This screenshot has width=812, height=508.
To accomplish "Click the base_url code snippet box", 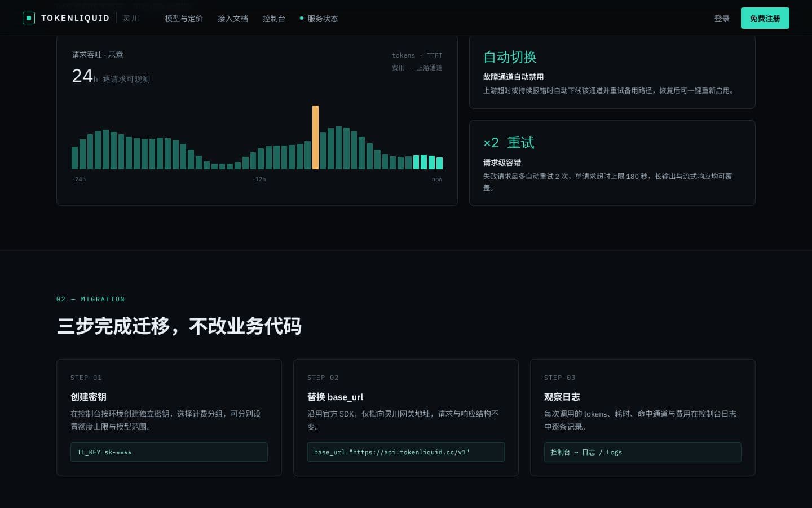I will (x=406, y=452).
